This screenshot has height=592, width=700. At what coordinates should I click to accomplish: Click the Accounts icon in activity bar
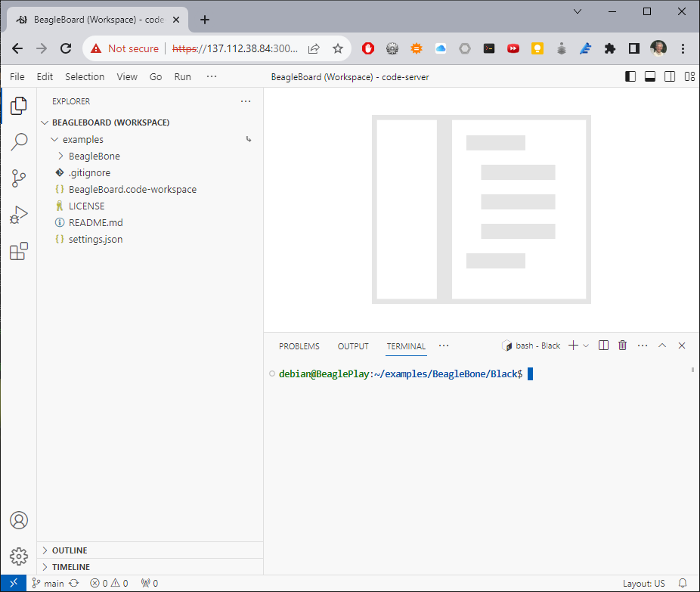pos(19,520)
